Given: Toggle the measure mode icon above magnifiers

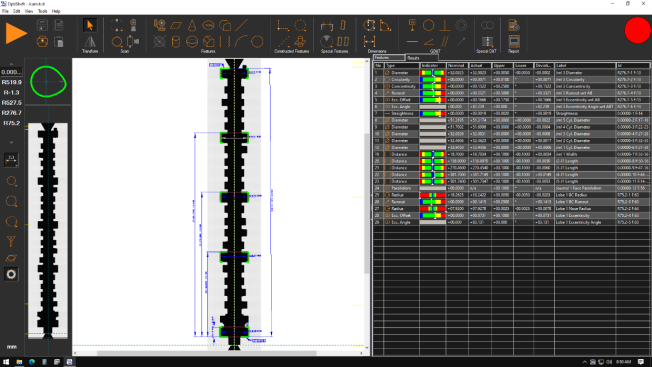Looking at the screenshot, I should (x=11, y=160).
